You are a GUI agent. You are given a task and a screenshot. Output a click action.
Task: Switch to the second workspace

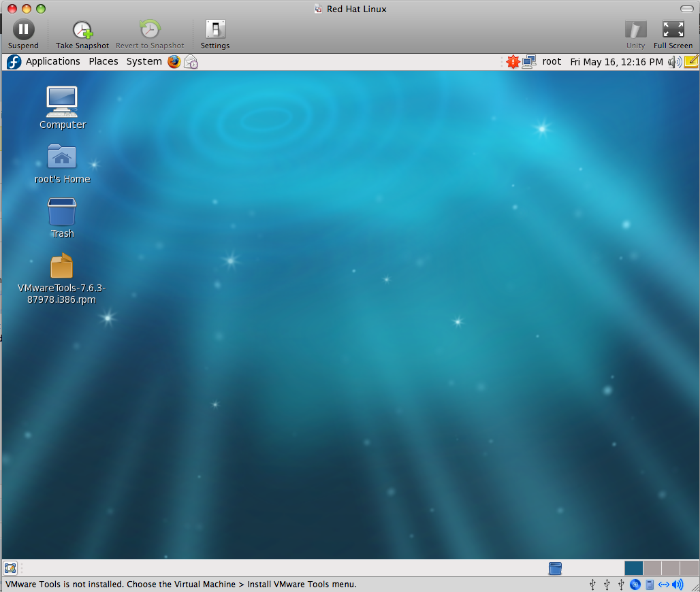click(652, 568)
